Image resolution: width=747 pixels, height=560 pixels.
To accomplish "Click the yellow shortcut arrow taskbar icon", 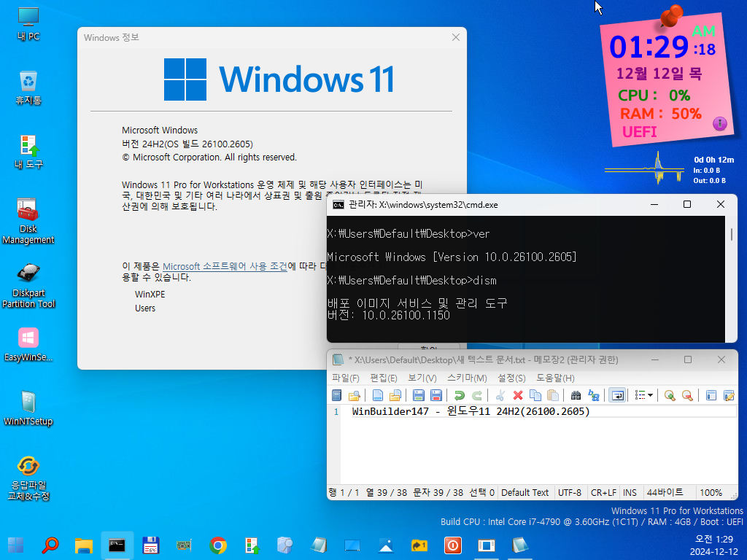I will (419, 545).
